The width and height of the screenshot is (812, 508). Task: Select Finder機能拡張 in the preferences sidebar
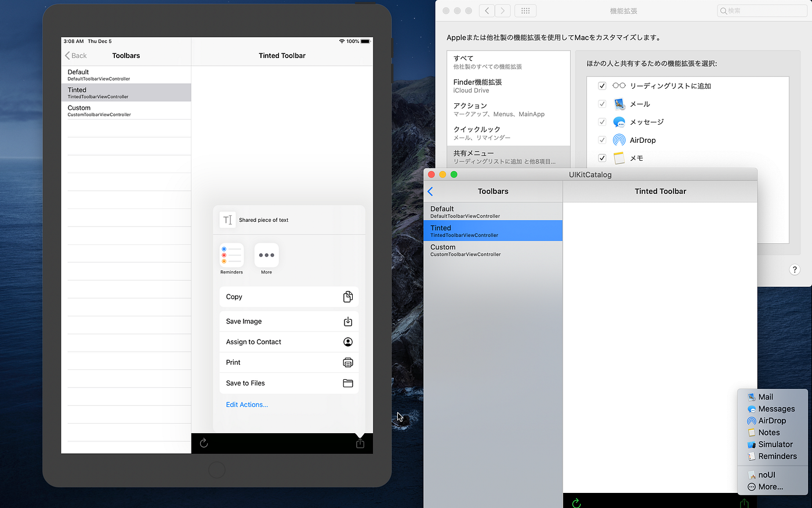click(x=509, y=86)
